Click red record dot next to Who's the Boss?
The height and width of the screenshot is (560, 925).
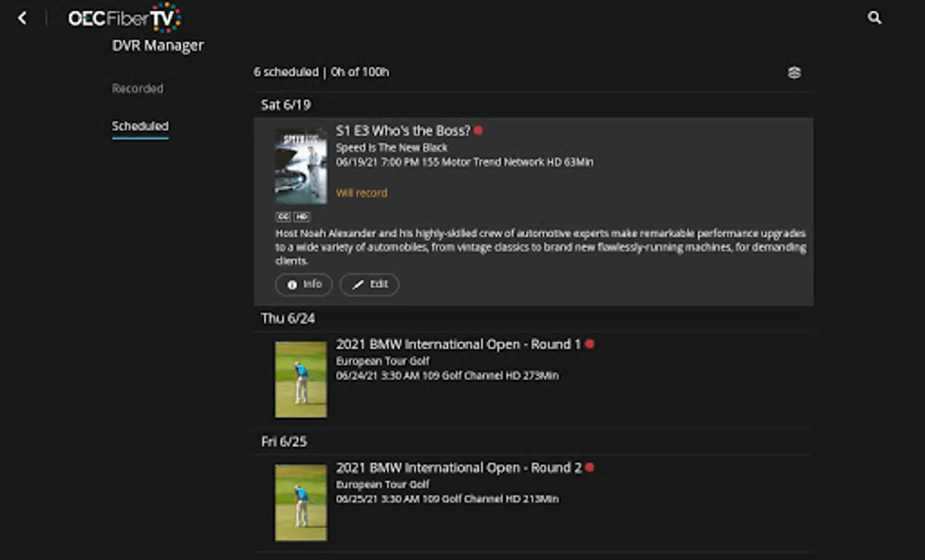(x=478, y=131)
